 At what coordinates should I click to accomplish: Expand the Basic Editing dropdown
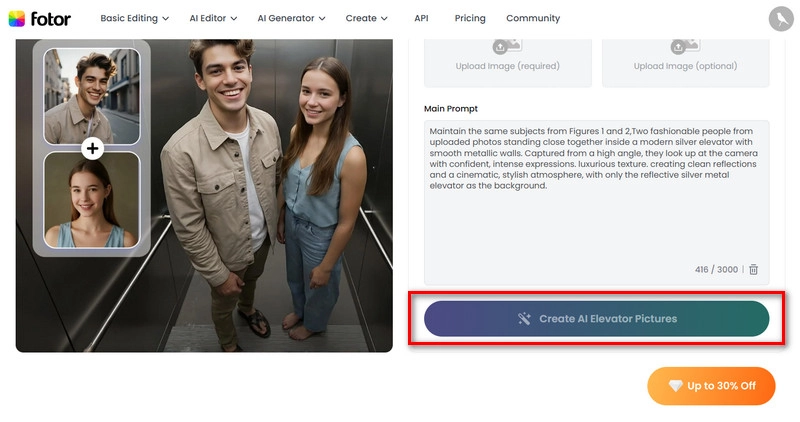[134, 18]
